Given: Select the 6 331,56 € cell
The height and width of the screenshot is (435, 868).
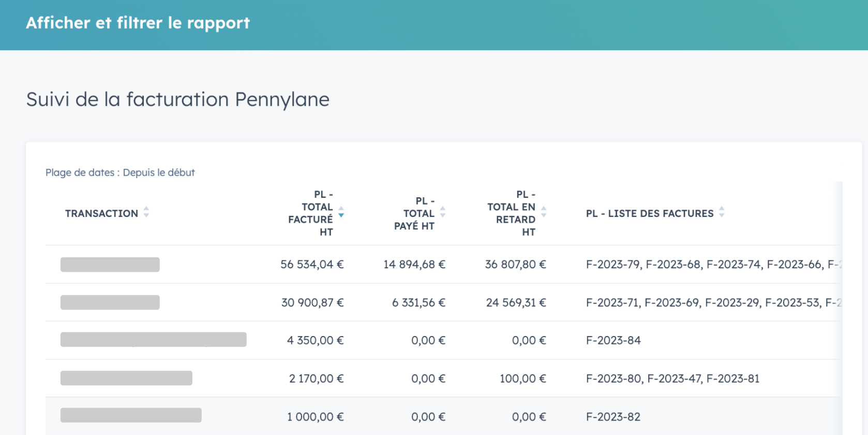Looking at the screenshot, I should click(x=418, y=302).
